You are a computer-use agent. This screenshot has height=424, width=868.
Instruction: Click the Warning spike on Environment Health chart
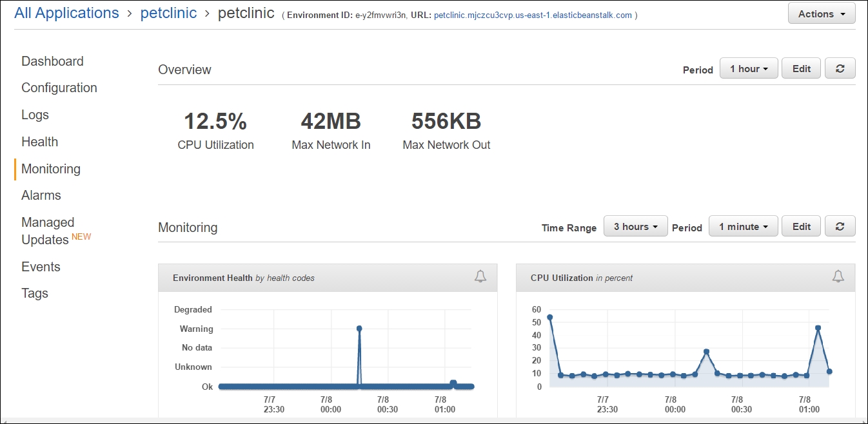pyautogui.click(x=359, y=329)
